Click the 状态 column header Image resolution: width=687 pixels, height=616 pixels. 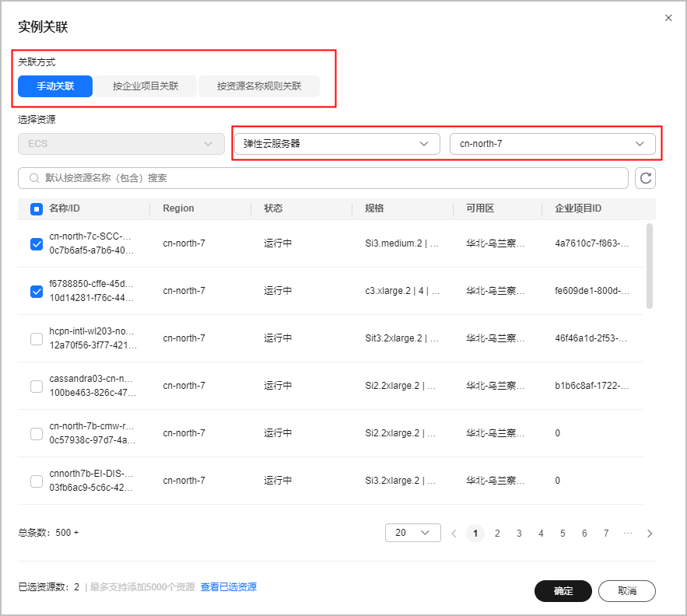click(x=273, y=208)
